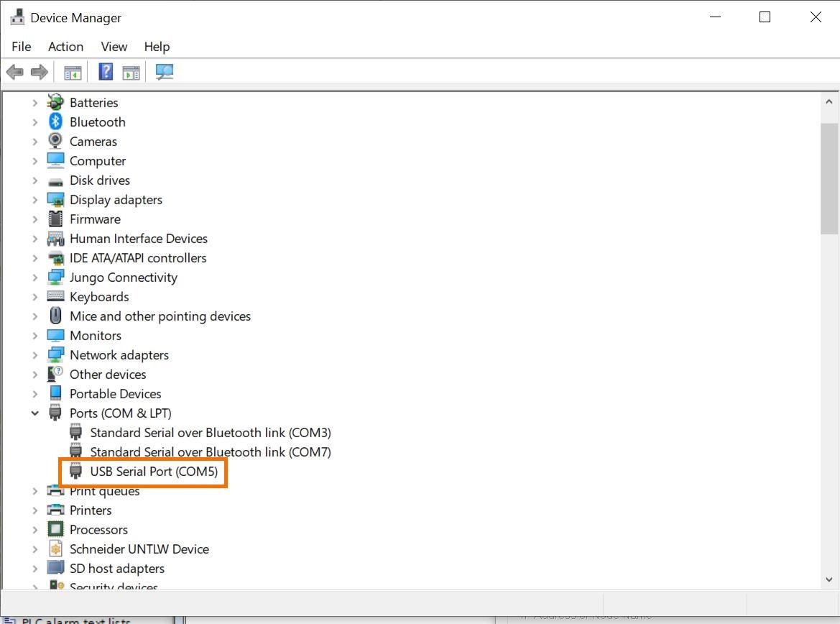The image size is (840, 624).
Task: Collapse the Ports (COM & LPT) category
Action: [35, 413]
